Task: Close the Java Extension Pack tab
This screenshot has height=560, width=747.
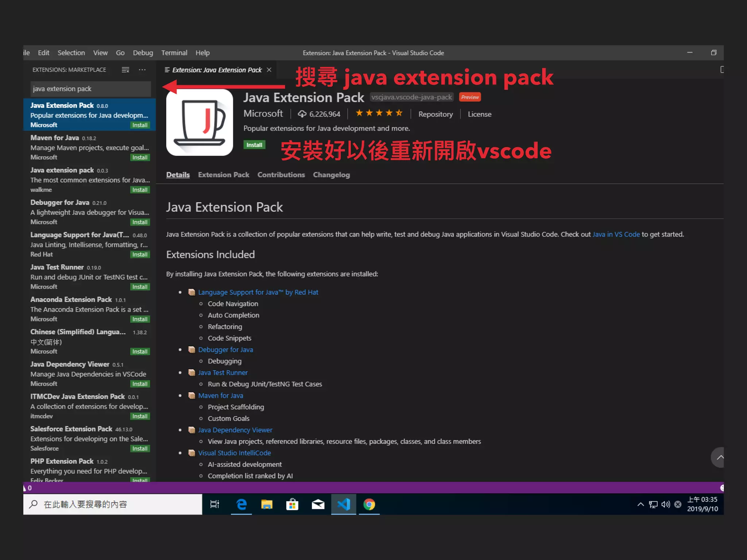Action: pyautogui.click(x=269, y=70)
